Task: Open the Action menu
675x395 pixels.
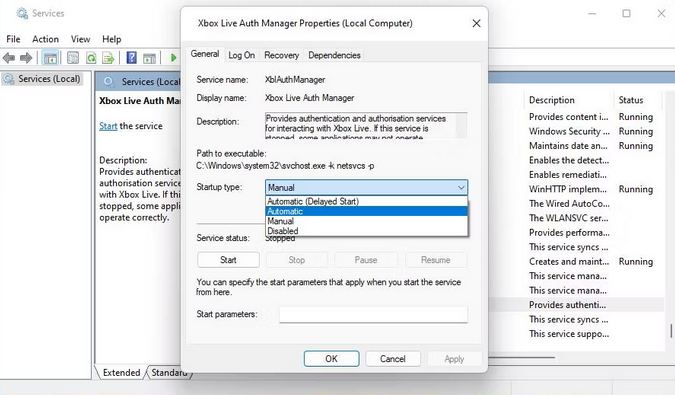Action: coord(46,39)
